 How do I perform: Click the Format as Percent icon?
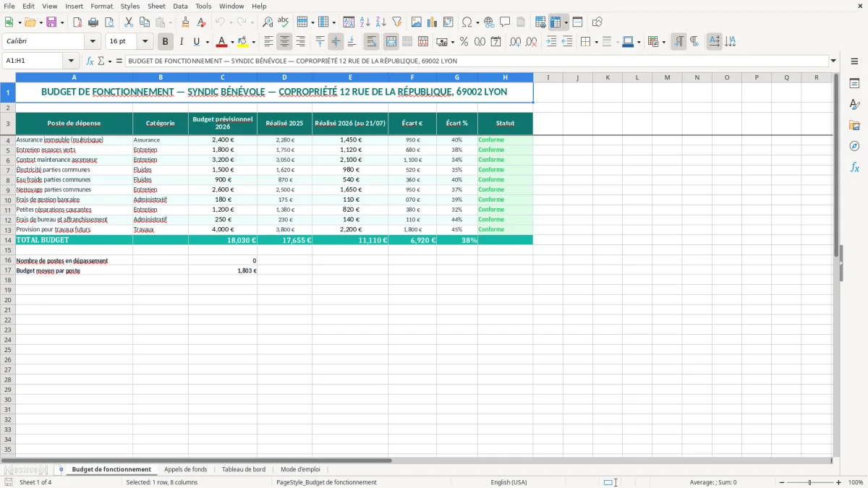click(x=464, y=42)
